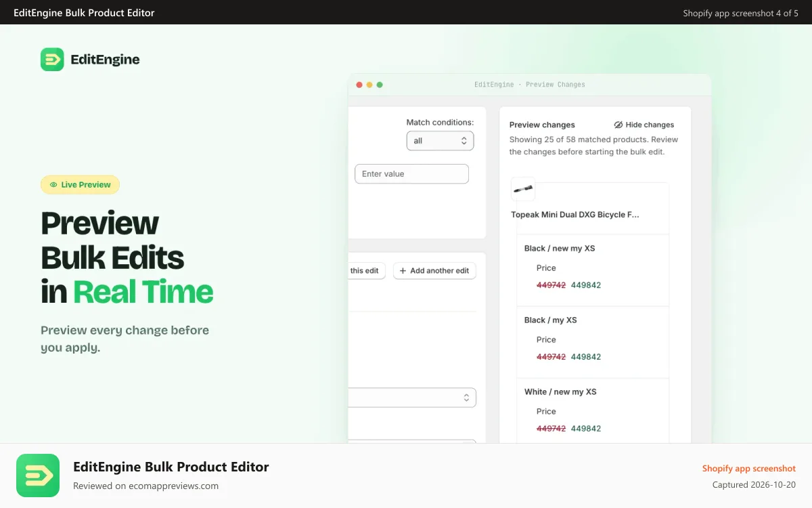Screen dimensions: 812x508
Task: Click the Live Preview badge
Action: 80,185
